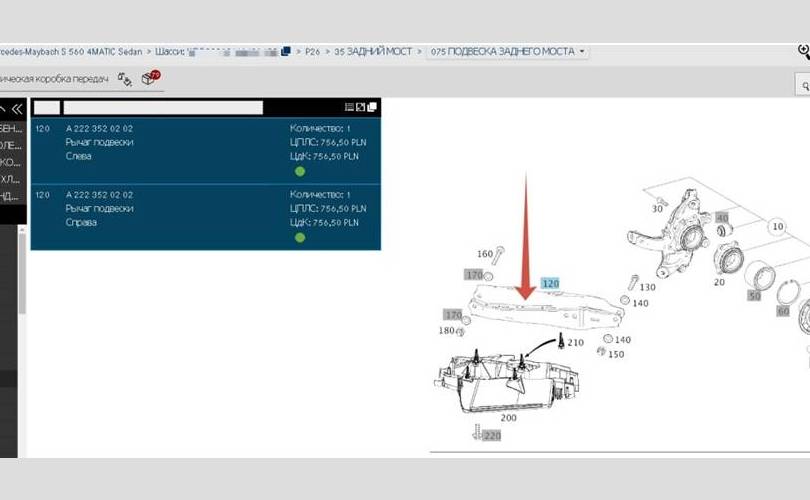
Task: Click the vehicle data exchange icon
Action: pos(125,78)
